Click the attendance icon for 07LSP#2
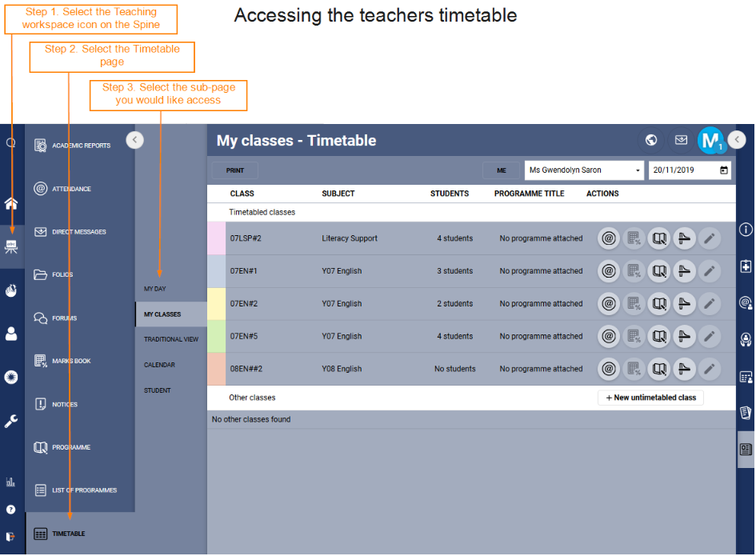 point(610,238)
